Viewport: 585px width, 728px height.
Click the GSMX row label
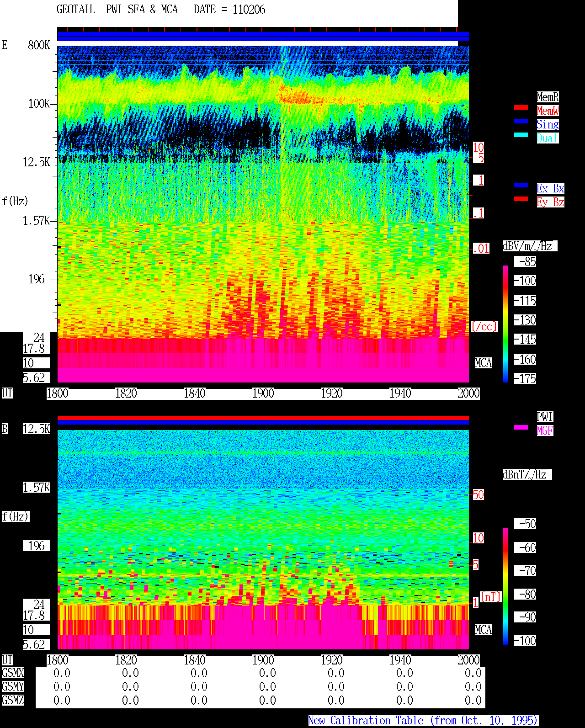point(13,673)
